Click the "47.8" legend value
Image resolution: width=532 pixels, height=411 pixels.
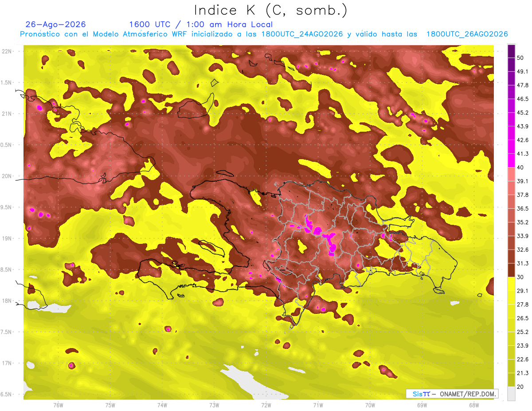522,85
